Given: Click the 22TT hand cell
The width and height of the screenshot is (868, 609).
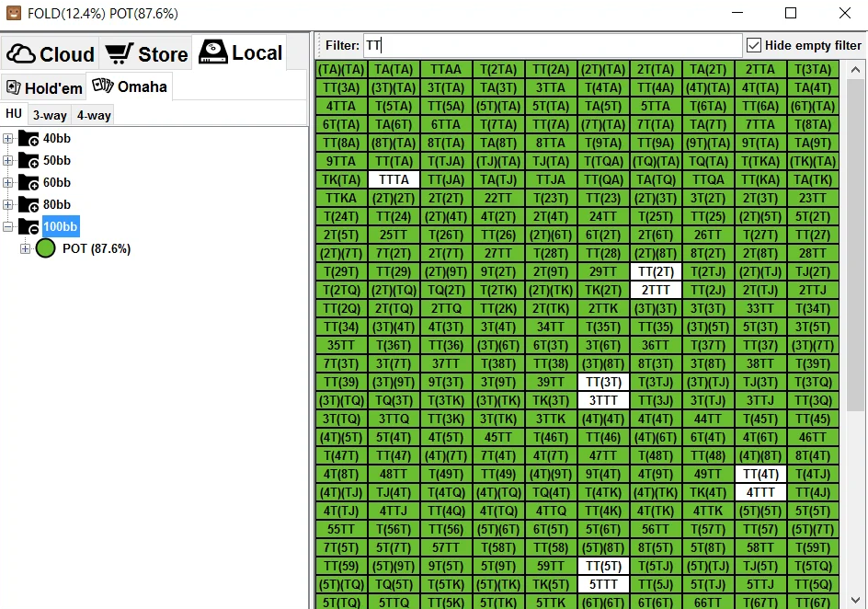Looking at the screenshot, I should [498, 198].
